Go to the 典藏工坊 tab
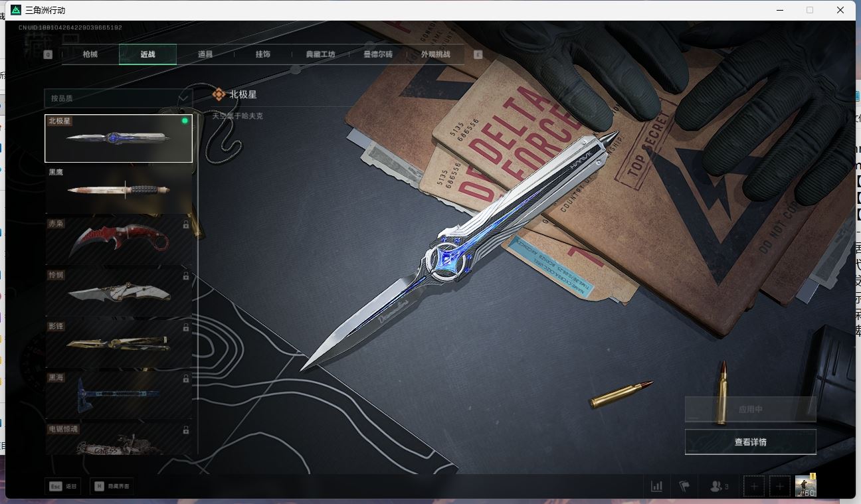Screen dimensions: 861x504 pyautogui.click(x=320, y=54)
